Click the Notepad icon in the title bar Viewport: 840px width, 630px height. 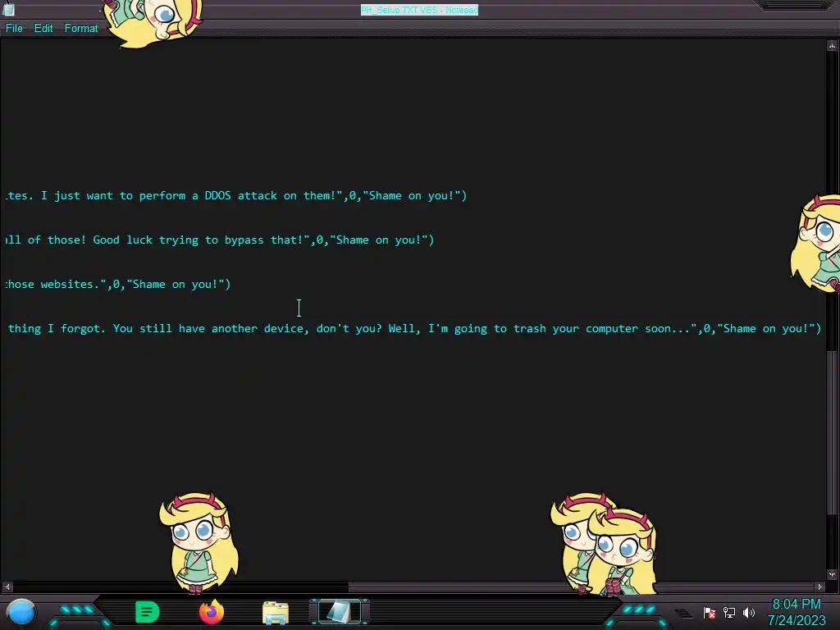[8, 9]
